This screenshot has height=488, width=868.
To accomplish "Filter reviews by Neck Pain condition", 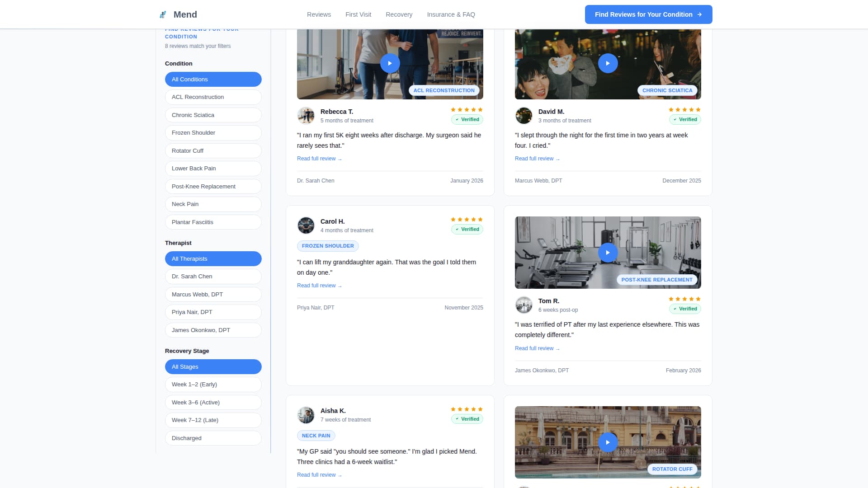I will tap(213, 204).
